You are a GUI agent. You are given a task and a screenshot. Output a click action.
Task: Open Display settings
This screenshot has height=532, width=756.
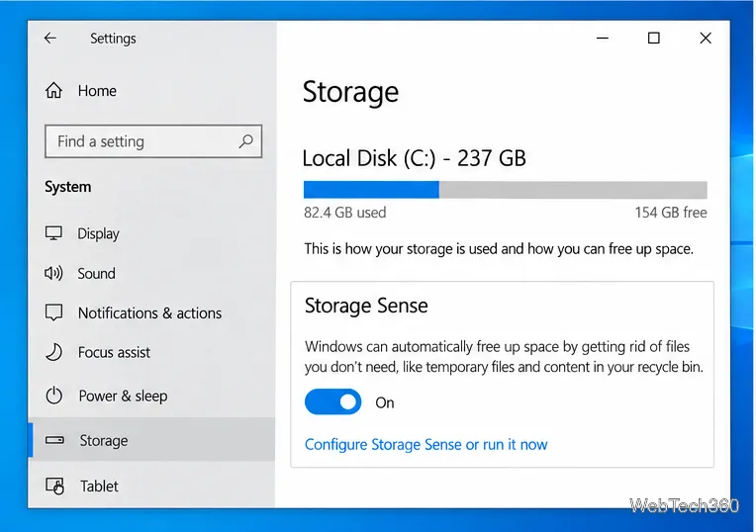(x=98, y=233)
